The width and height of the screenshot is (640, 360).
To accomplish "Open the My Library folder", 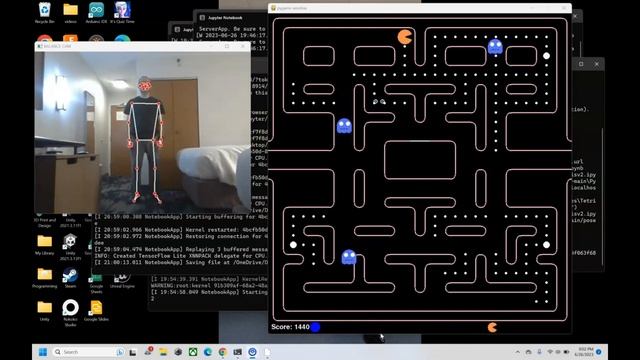I will click(44, 244).
